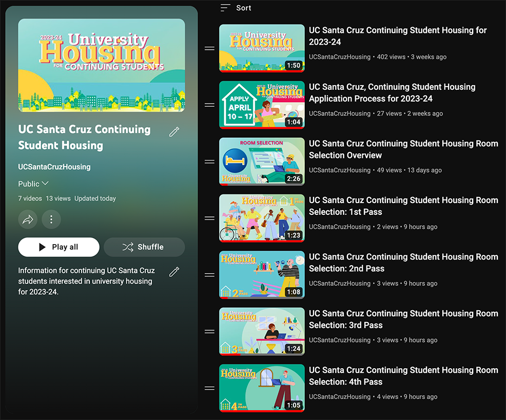Open the Room Selection: 2nd Pass video title
506x420 pixels.
(x=403, y=263)
